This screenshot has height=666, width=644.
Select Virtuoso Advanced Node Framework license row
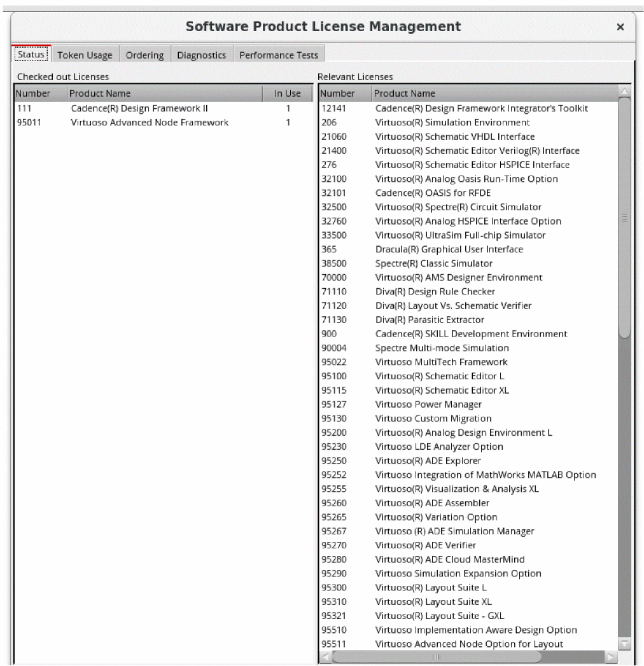pos(150,122)
